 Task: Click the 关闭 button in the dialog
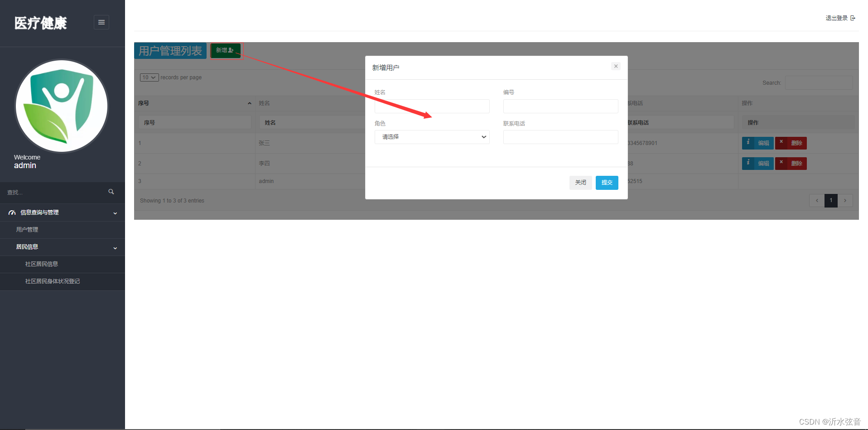(x=581, y=183)
